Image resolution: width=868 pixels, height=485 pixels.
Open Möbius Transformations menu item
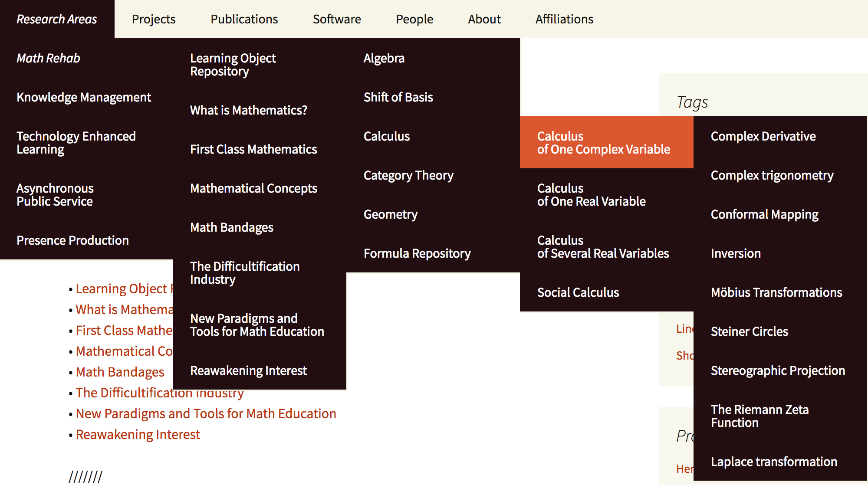776,292
